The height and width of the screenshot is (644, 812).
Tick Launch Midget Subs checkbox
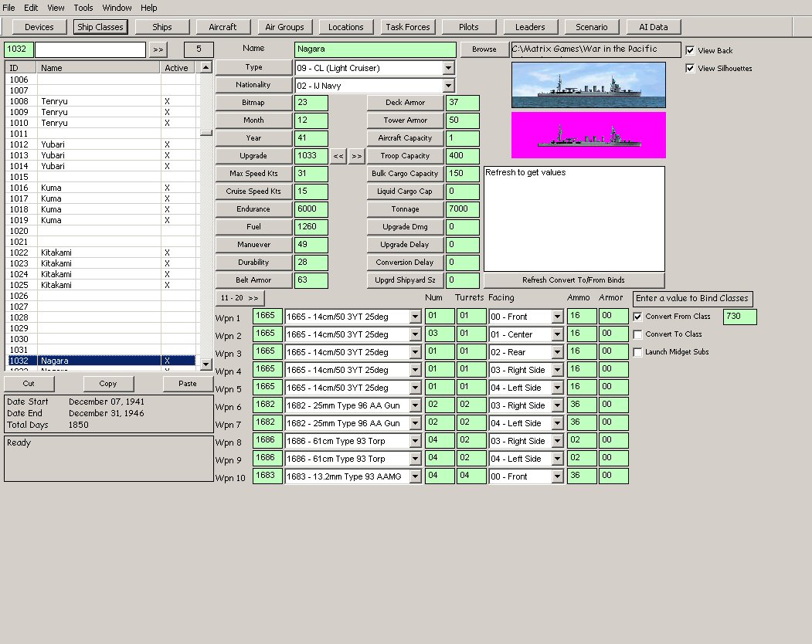(637, 352)
